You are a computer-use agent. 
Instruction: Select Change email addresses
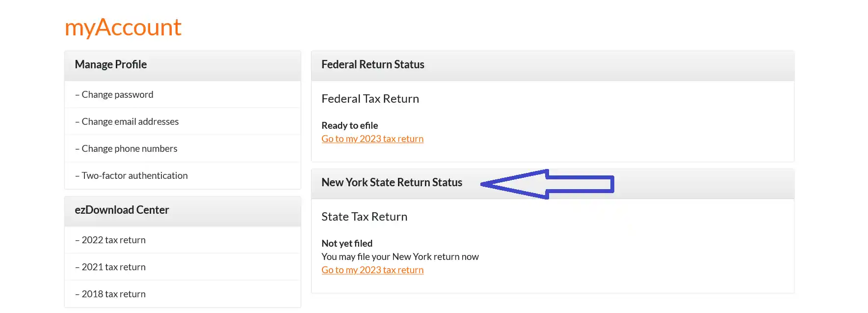tap(130, 121)
